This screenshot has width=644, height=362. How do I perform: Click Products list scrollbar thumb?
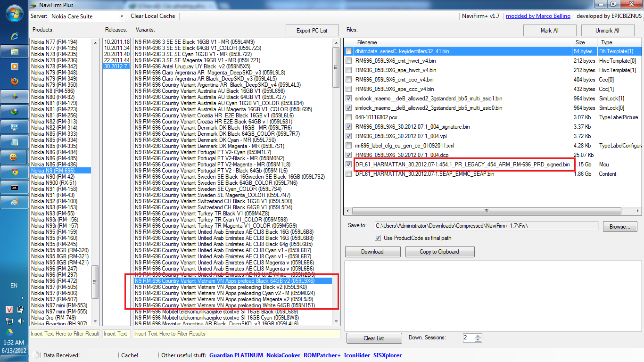coord(95,282)
